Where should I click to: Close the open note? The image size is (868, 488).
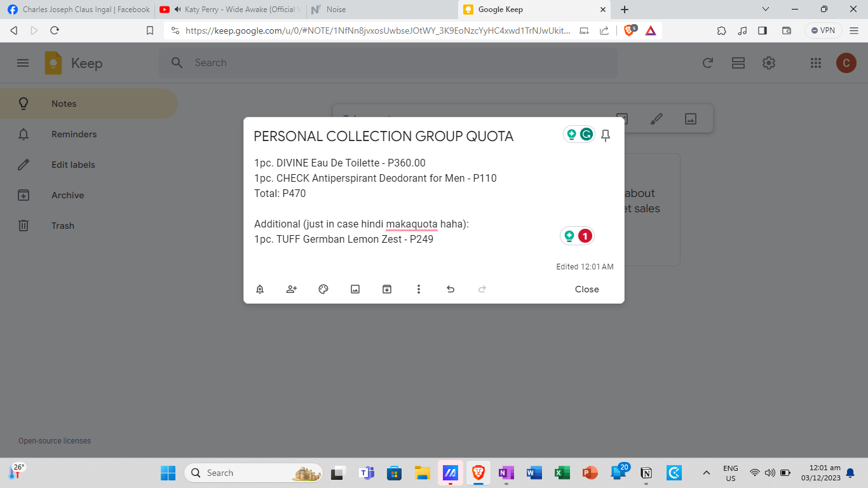point(587,289)
